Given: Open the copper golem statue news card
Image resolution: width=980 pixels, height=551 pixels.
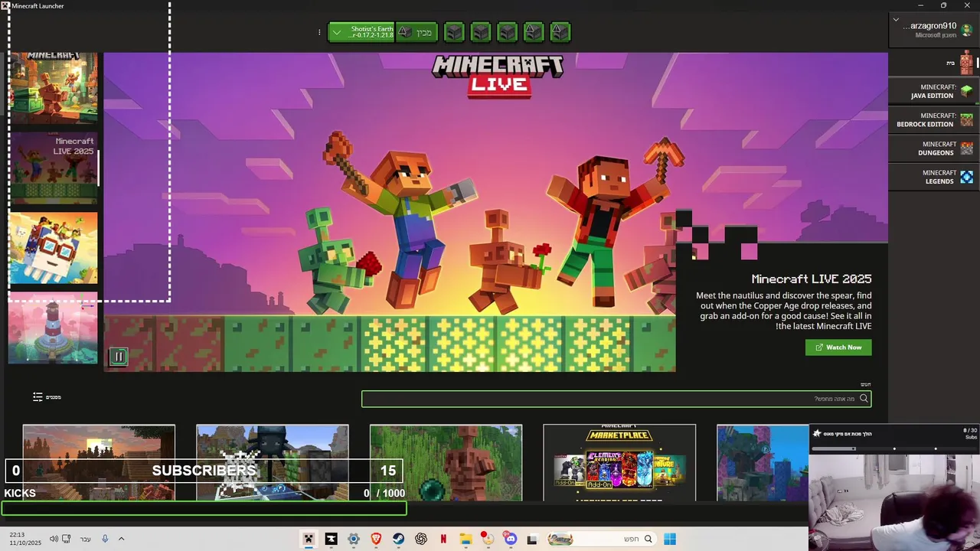Looking at the screenshot, I should [446, 463].
